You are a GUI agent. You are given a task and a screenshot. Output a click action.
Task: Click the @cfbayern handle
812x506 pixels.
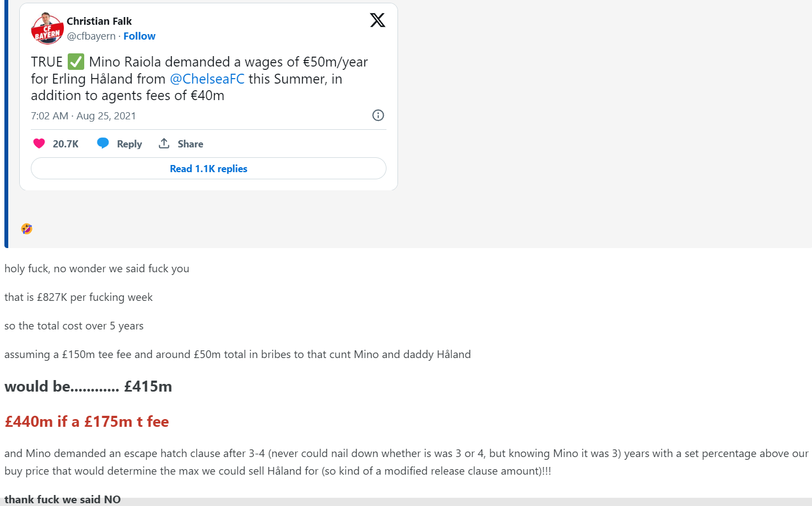tap(91, 36)
